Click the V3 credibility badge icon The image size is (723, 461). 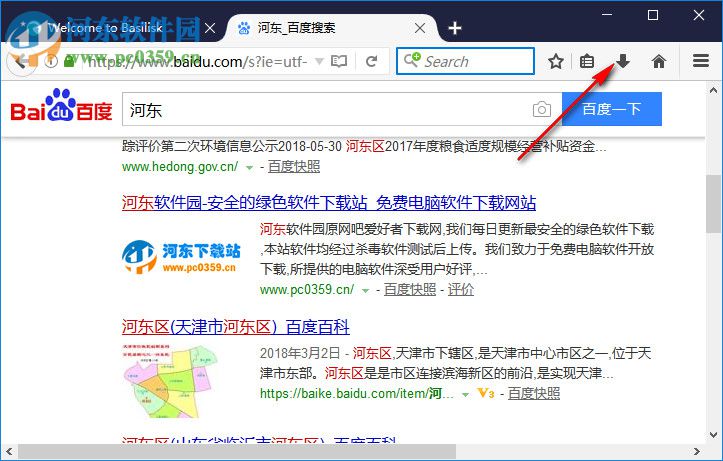tap(486, 393)
